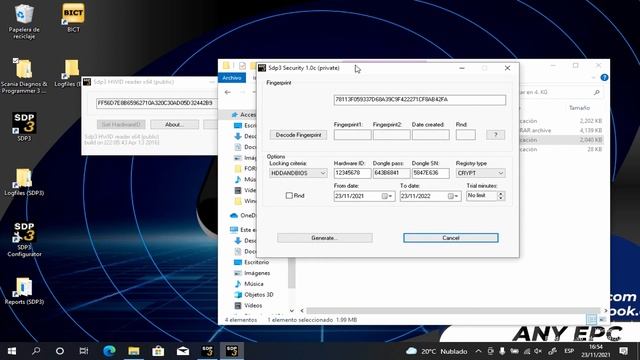Click the Cancel button in Sdp3 Security

pyautogui.click(x=451, y=238)
